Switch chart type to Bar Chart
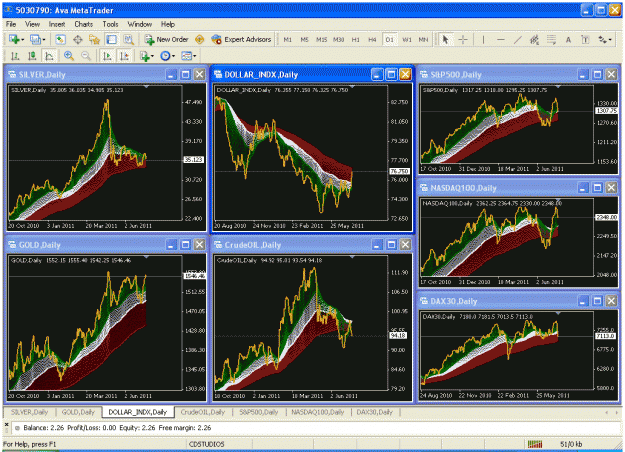The image size is (625, 452). click(15, 56)
